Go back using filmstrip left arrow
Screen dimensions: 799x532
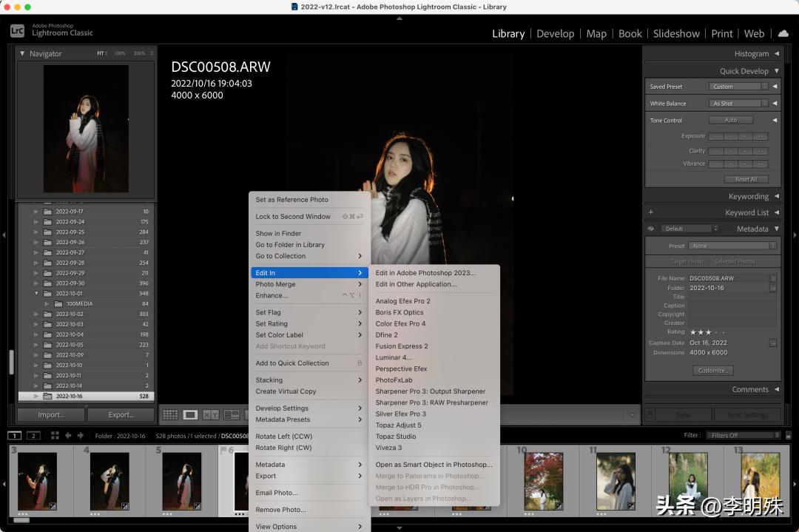point(68,436)
